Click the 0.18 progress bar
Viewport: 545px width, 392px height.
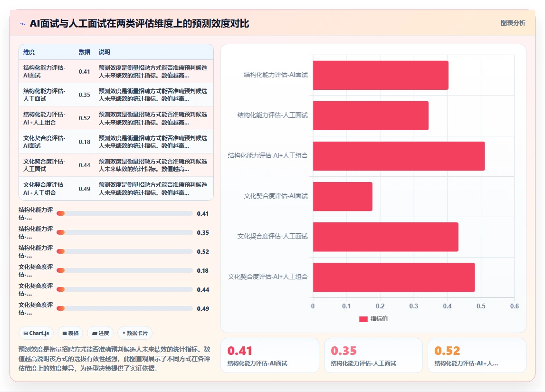tap(124, 270)
